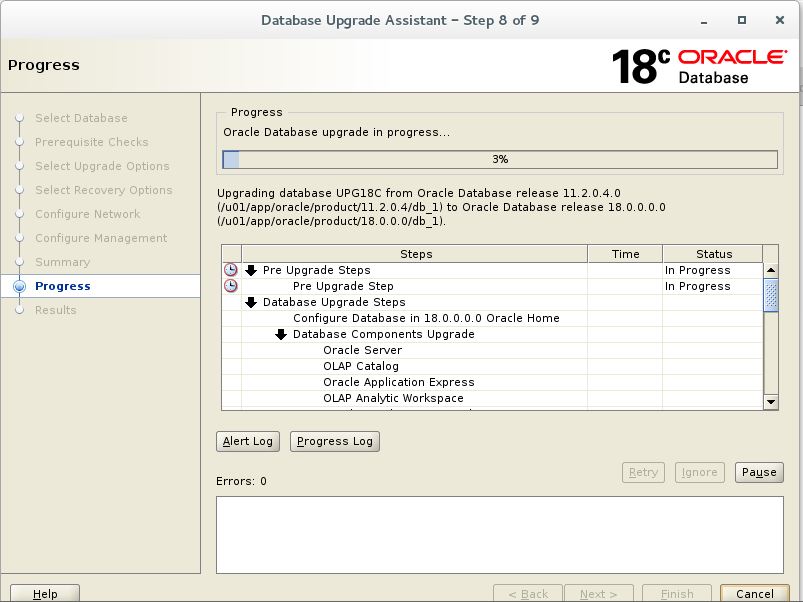Screen dimensions: 803x602
Task: Click the OLAP Analytic Workspace row
Action: [x=393, y=398]
